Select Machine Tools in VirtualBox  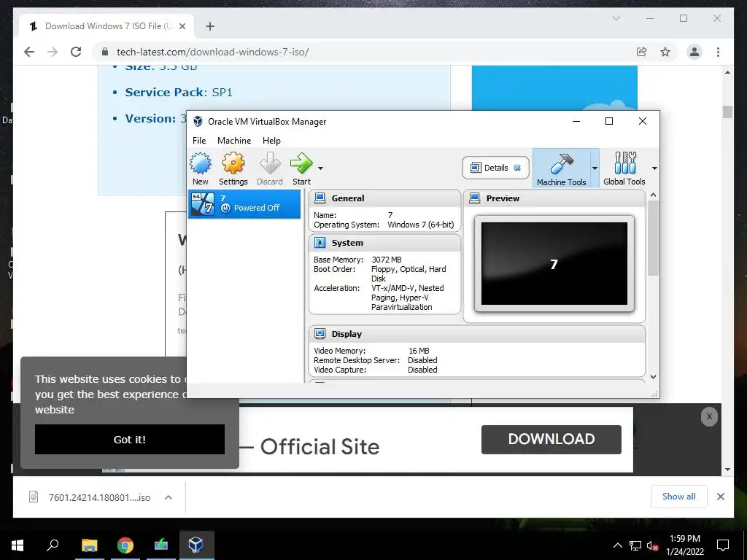(x=561, y=168)
